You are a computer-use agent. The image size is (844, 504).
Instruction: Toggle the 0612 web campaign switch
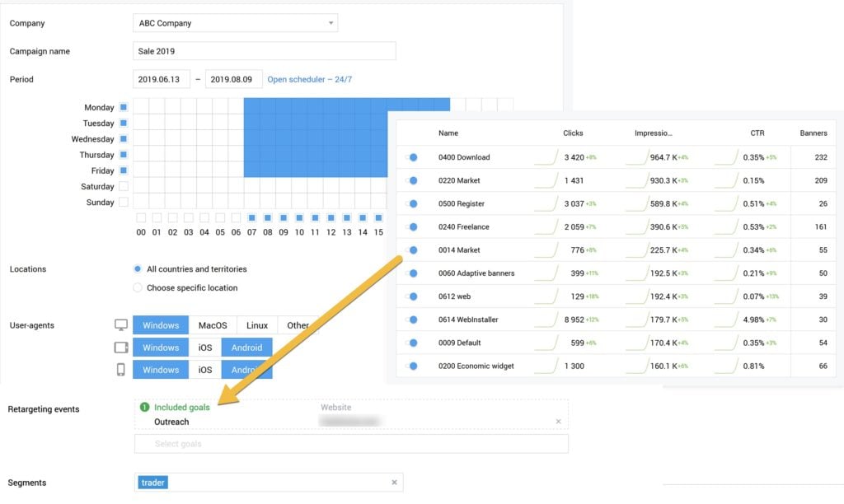(411, 296)
